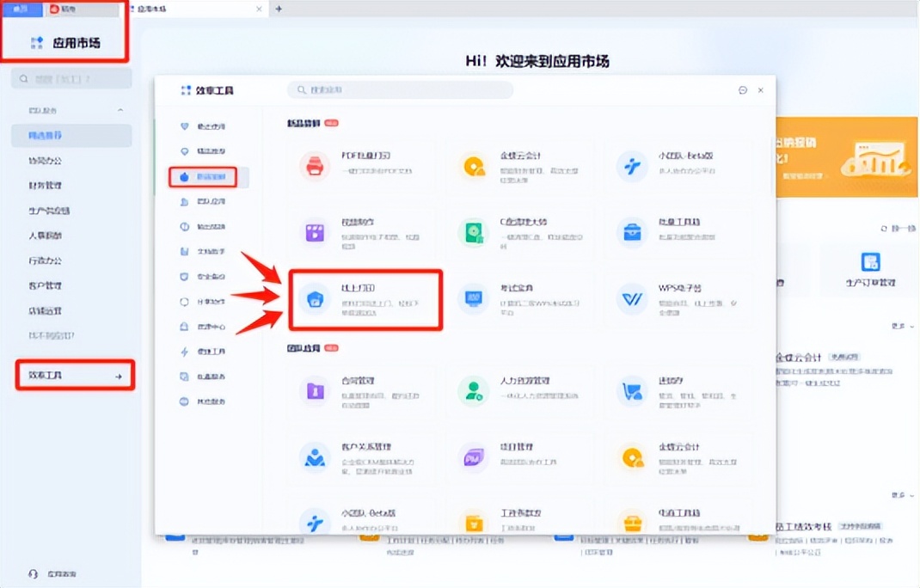Open the 项目管理 app icon
920x588 pixels.
point(475,458)
